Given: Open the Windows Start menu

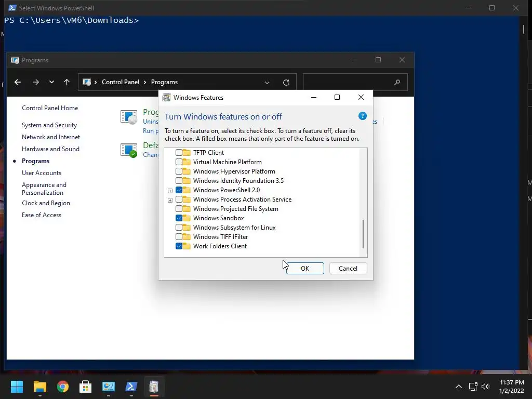Looking at the screenshot, I should click(17, 387).
